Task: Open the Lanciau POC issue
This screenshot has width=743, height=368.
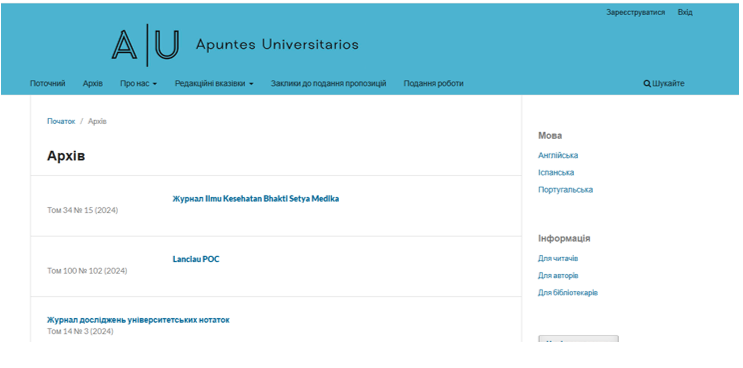Action: pyautogui.click(x=196, y=259)
